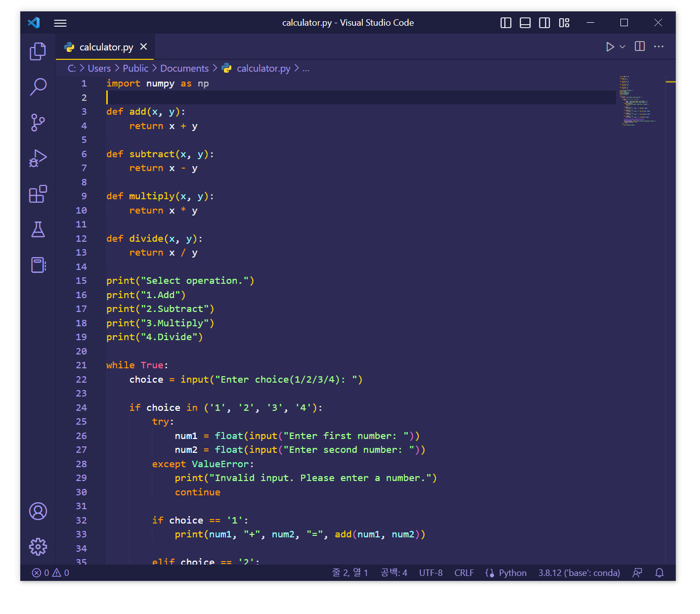This screenshot has width=700, height=614.
Task: Click line number 21 in gutter
Action: 81,365
